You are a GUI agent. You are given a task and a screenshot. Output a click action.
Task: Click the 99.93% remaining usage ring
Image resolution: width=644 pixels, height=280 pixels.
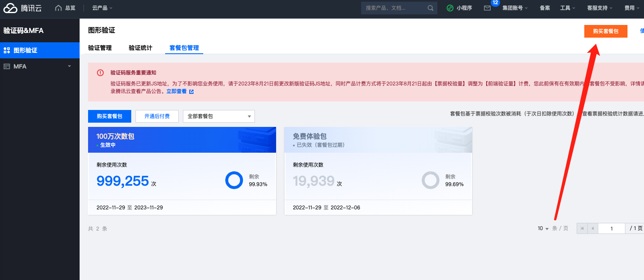234,180
